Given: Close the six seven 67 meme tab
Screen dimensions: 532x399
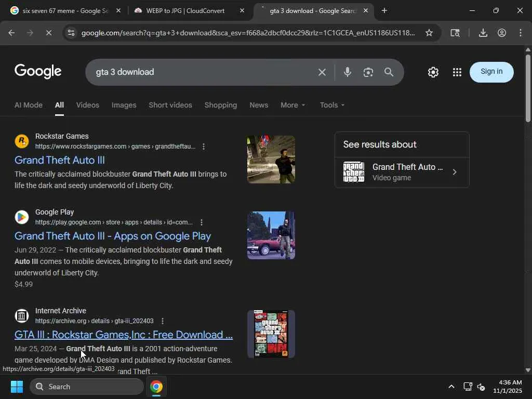Looking at the screenshot, I should [118, 10].
